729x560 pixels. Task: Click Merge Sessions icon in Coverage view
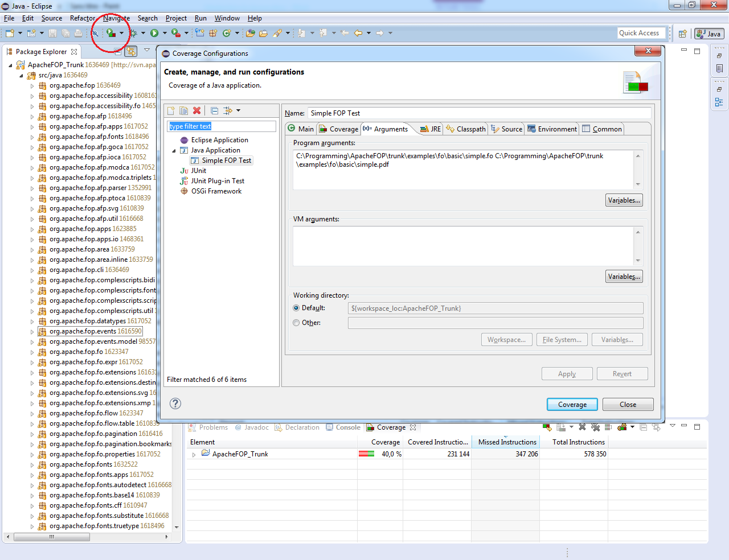[608, 427]
